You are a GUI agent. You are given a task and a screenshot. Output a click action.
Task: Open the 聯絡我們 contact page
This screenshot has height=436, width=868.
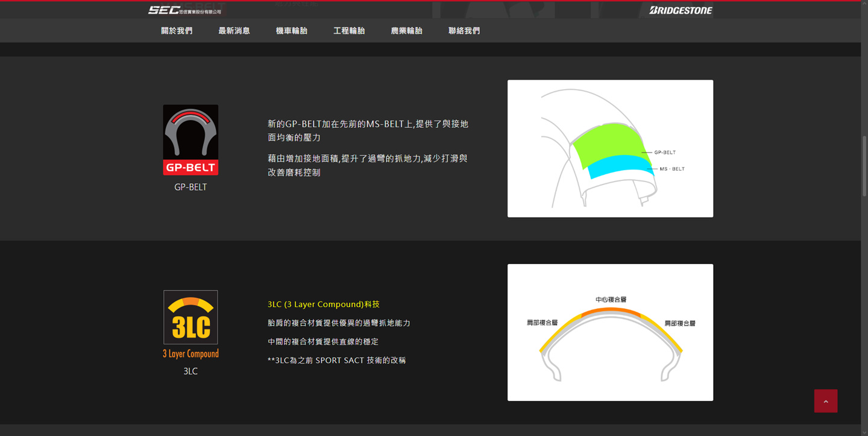click(x=464, y=31)
